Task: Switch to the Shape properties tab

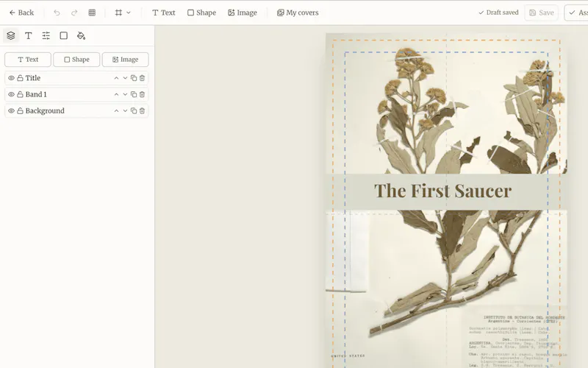Action: point(64,35)
